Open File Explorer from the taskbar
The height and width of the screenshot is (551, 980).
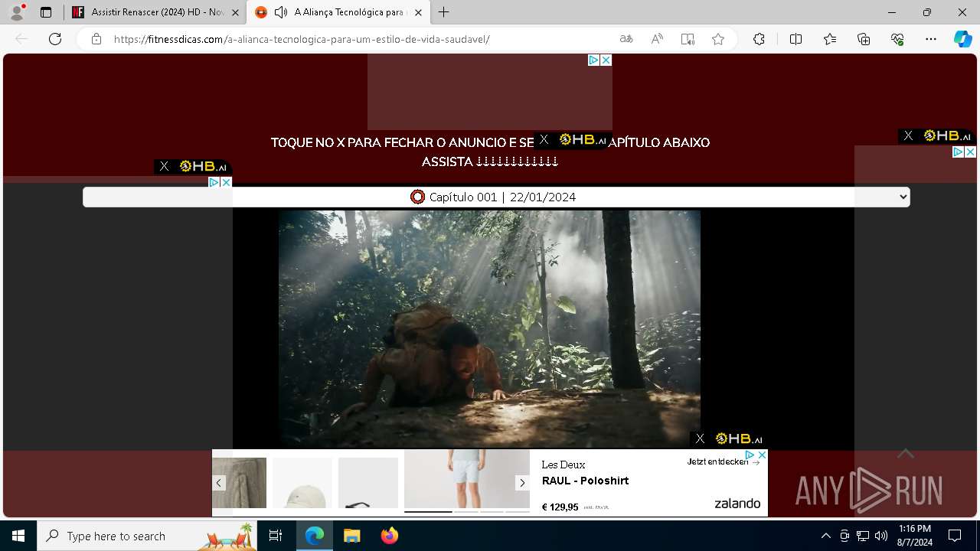[x=351, y=536]
